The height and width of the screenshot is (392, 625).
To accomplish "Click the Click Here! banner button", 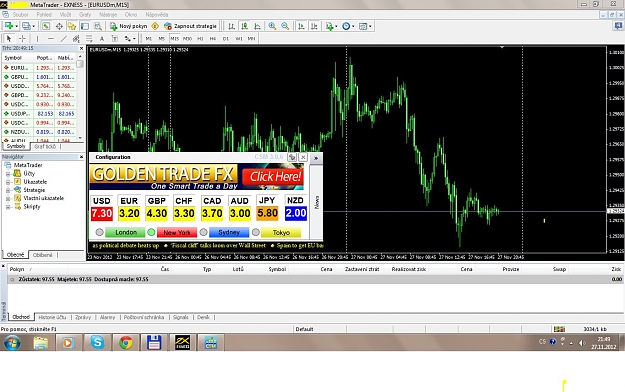I will click(273, 177).
